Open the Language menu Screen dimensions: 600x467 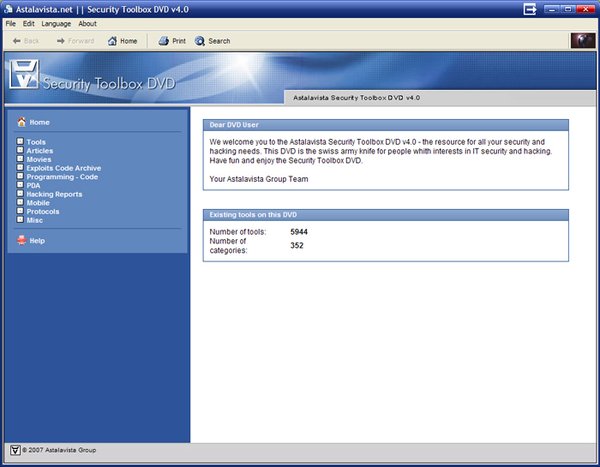coord(56,23)
